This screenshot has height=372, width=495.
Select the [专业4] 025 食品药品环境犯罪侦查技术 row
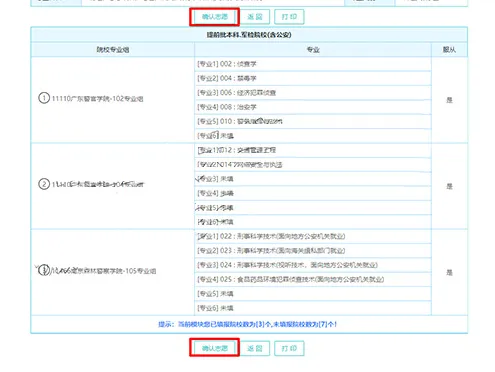pos(313,279)
